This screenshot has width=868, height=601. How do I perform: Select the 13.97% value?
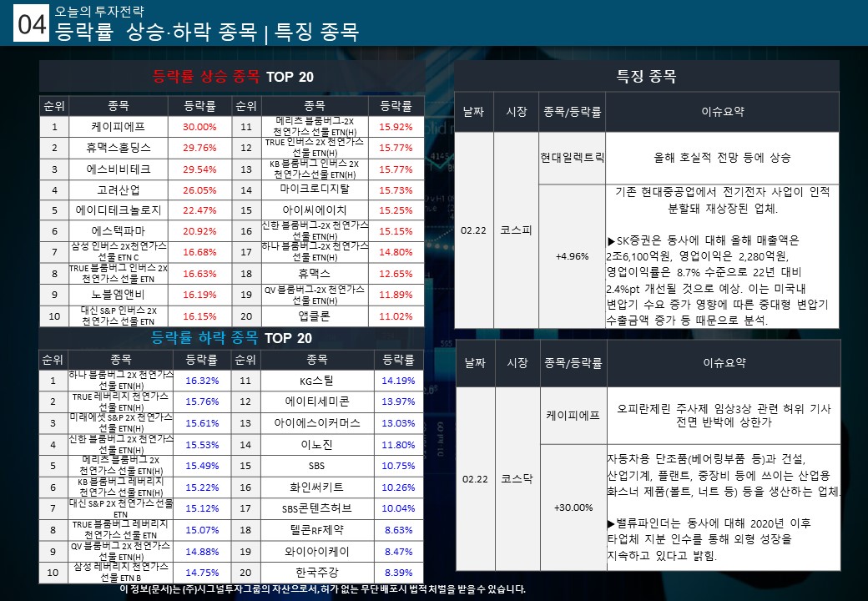tap(398, 402)
